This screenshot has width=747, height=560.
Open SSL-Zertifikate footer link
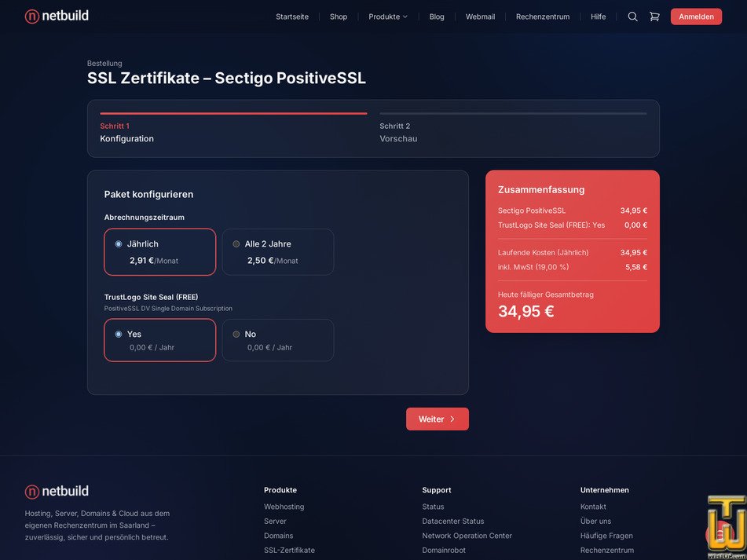pyautogui.click(x=289, y=550)
